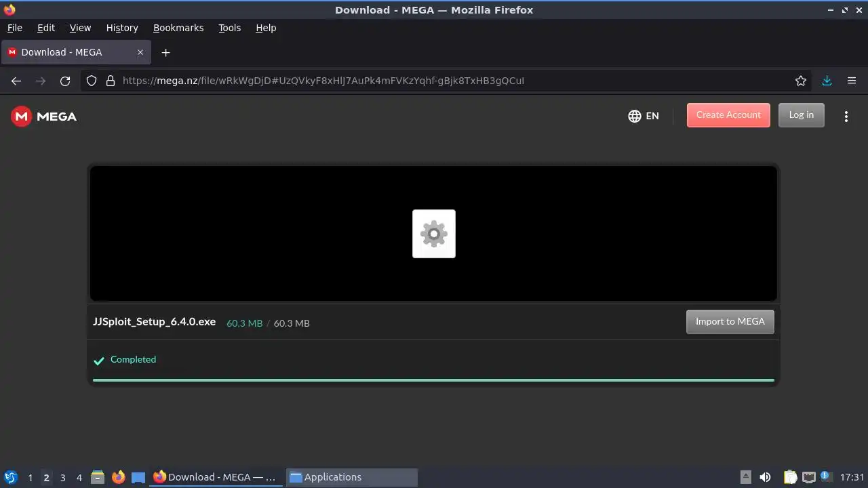This screenshot has height=488, width=868.
Task: Select the Download - MEGA tab
Action: coord(75,52)
